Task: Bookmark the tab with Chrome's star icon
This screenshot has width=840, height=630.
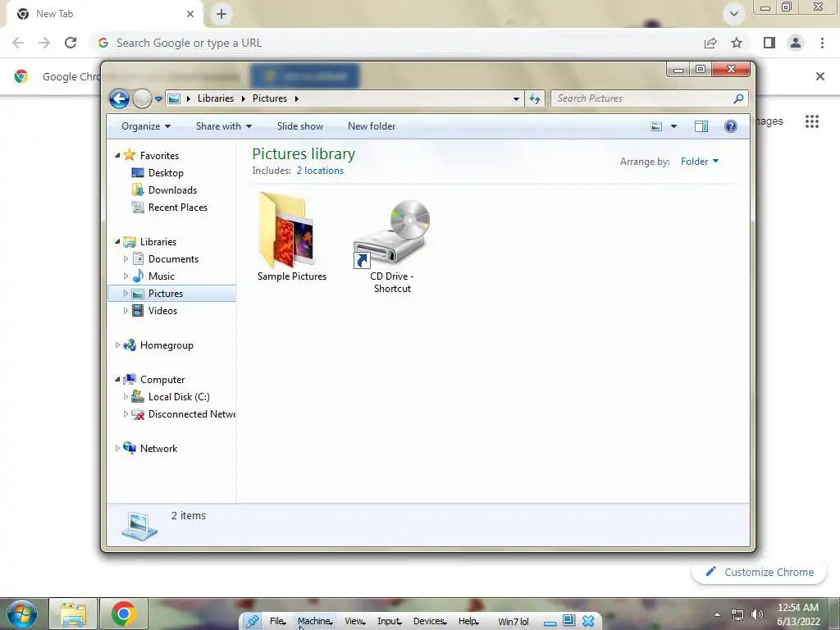Action: pos(737,43)
